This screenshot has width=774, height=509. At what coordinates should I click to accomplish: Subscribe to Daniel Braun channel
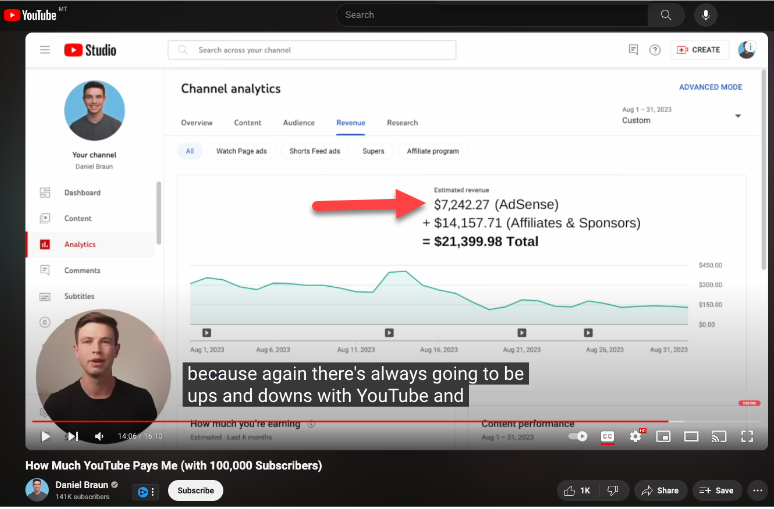[195, 491]
